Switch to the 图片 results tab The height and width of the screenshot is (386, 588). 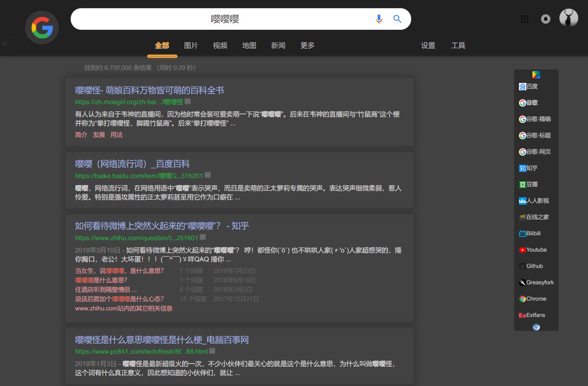pos(191,45)
